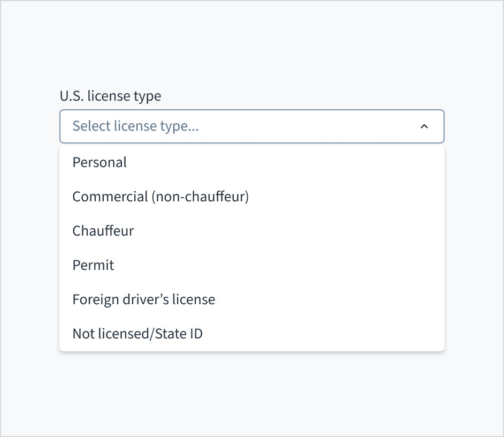The width and height of the screenshot is (504, 437).
Task: Focus the license type selection box
Action: point(251,126)
